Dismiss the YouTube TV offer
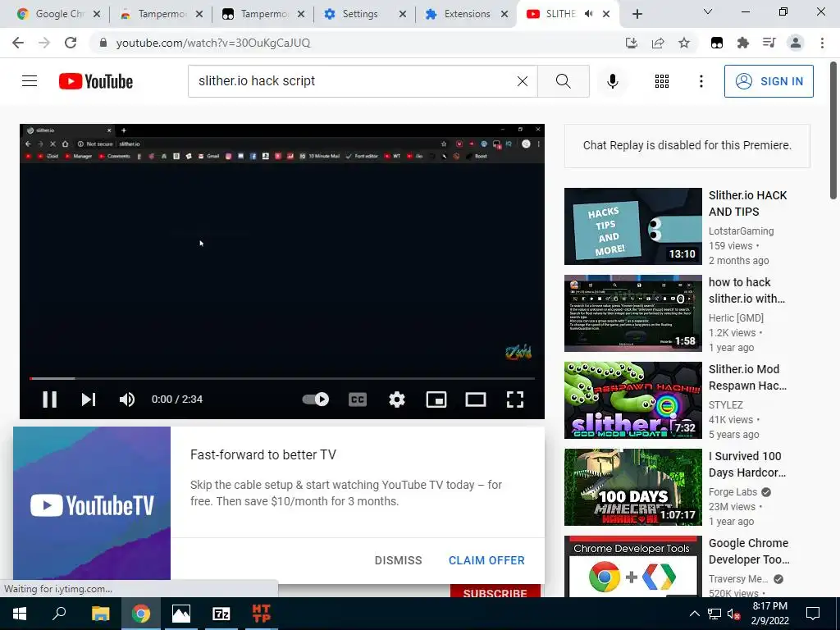 tap(398, 560)
